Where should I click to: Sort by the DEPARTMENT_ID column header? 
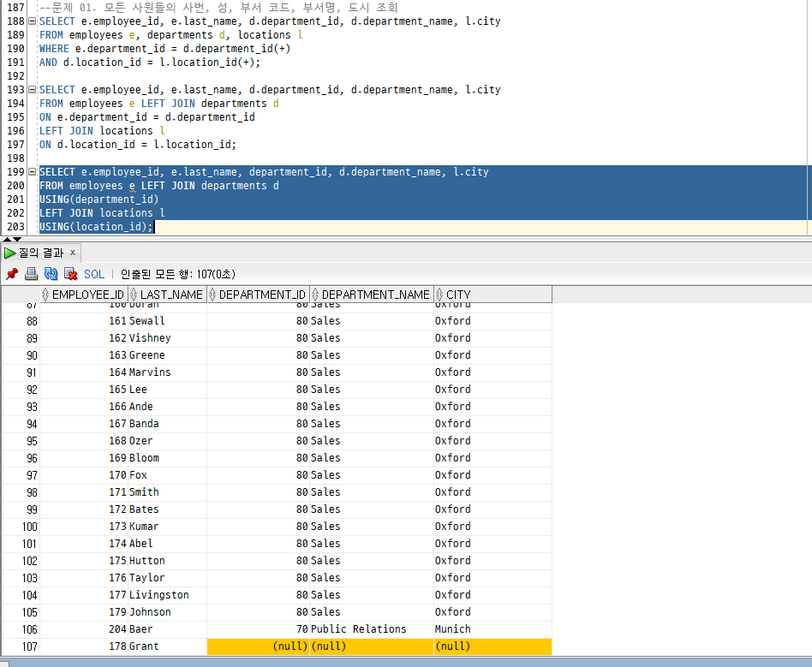[259, 295]
